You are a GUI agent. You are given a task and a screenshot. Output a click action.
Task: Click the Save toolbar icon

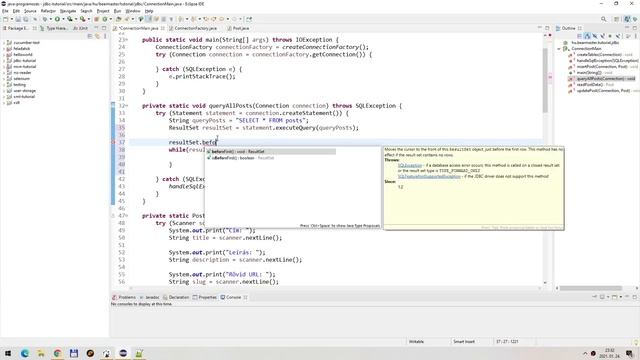coord(18,19)
